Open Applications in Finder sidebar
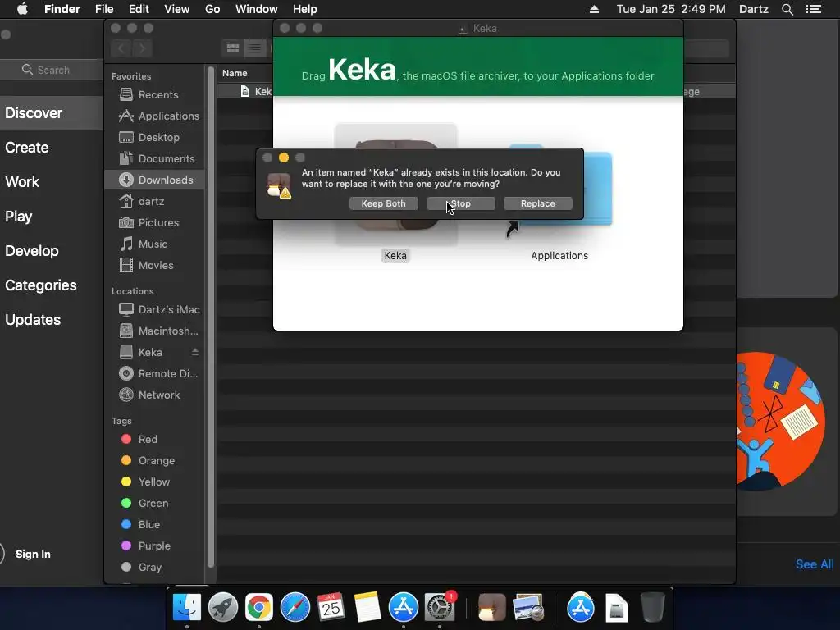The image size is (840, 630). pos(158,116)
